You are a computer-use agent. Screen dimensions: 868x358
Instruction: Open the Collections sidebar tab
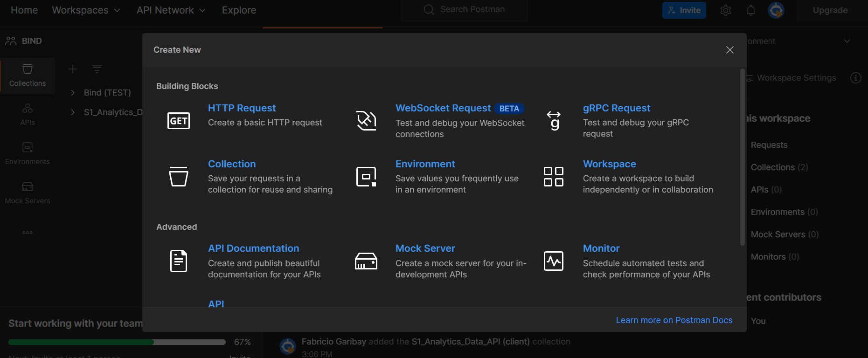(x=28, y=76)
